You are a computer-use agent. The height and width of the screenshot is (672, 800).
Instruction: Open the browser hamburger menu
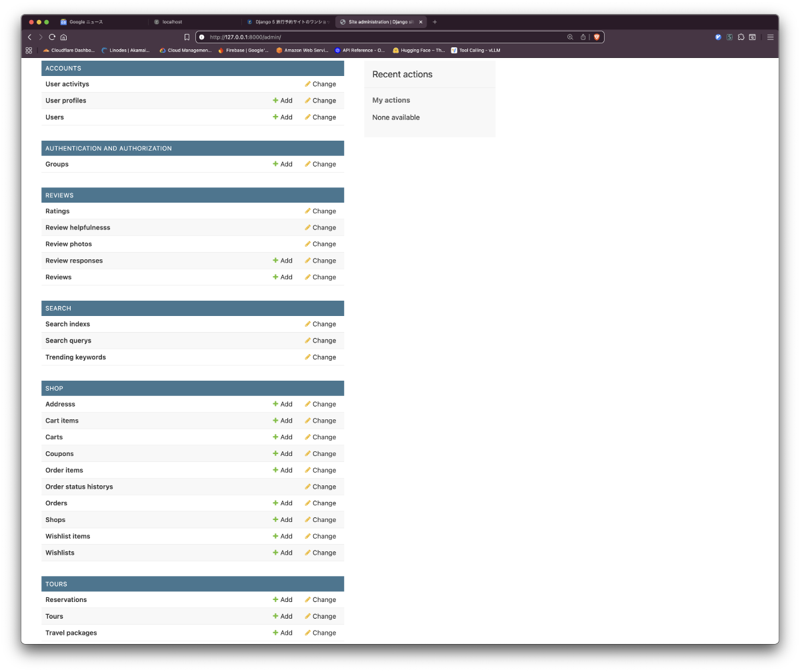770,37
